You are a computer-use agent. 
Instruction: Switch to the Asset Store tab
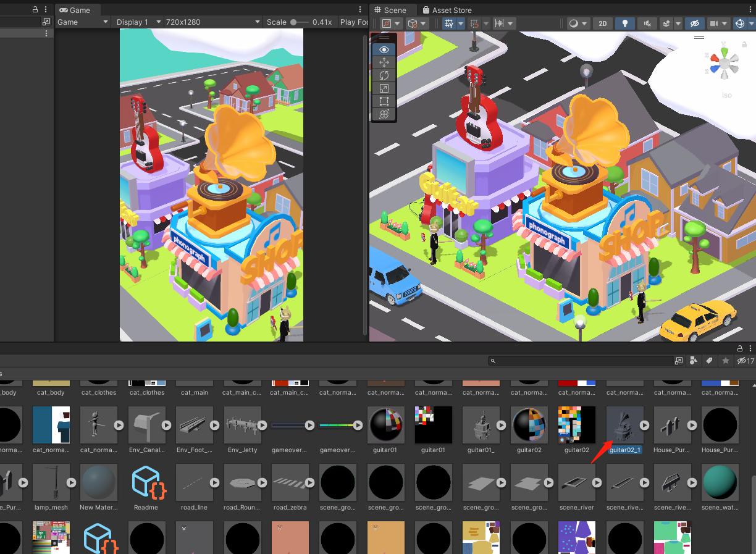tap(447, 10)
